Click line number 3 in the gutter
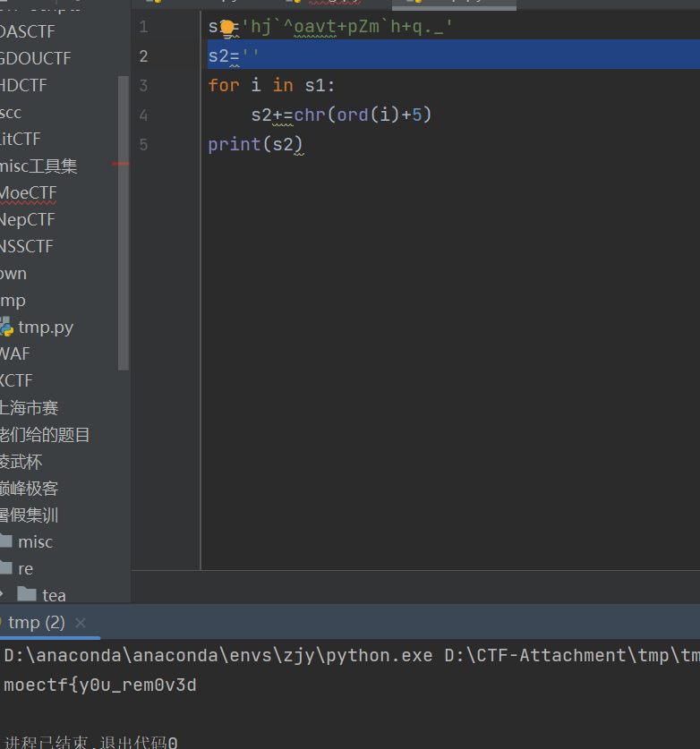 point(144,86)
